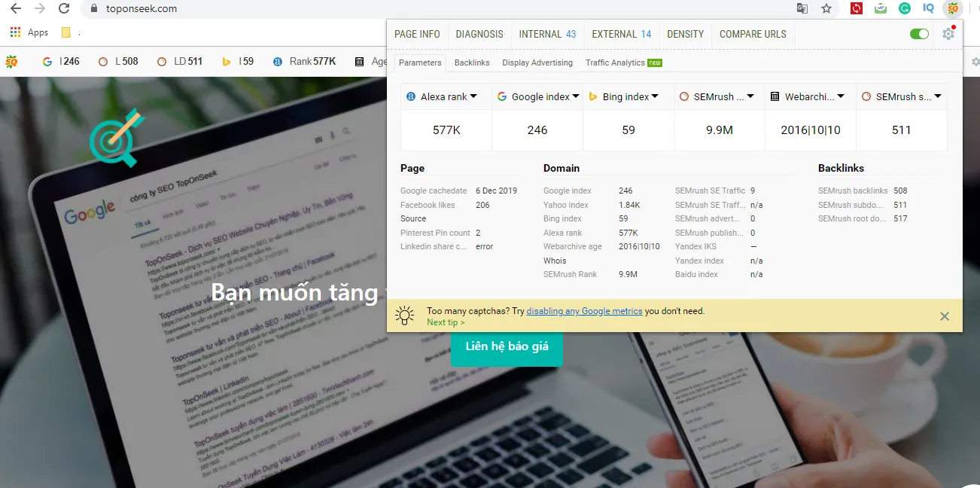Open the Backlinks sub-tab
The image size is (980, 488).
tap(471, 63)
